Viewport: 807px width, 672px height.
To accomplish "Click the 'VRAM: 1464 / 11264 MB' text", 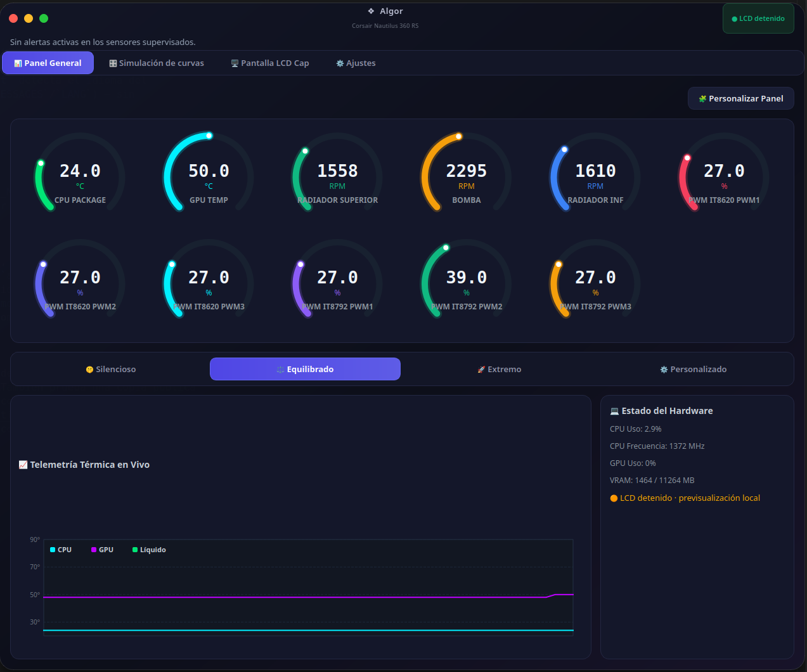I will coord(652,481).
